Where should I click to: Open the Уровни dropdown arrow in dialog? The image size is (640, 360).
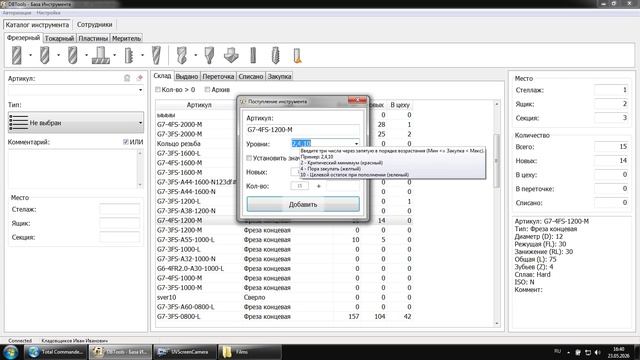356,144
